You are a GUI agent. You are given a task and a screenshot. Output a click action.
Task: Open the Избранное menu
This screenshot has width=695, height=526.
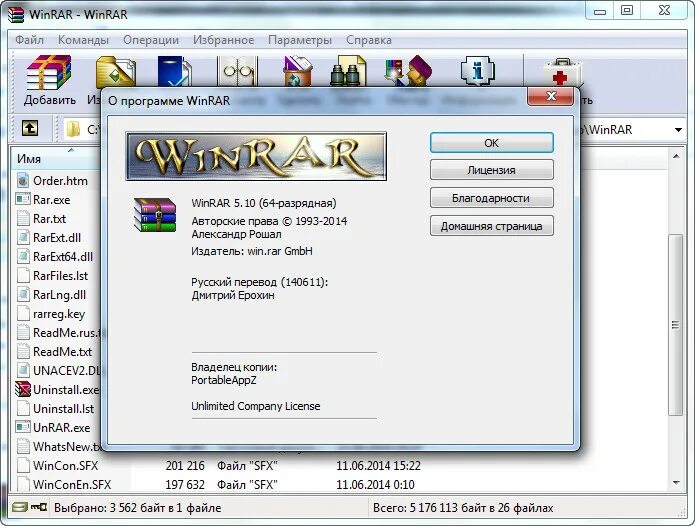(x=223, y=40)
